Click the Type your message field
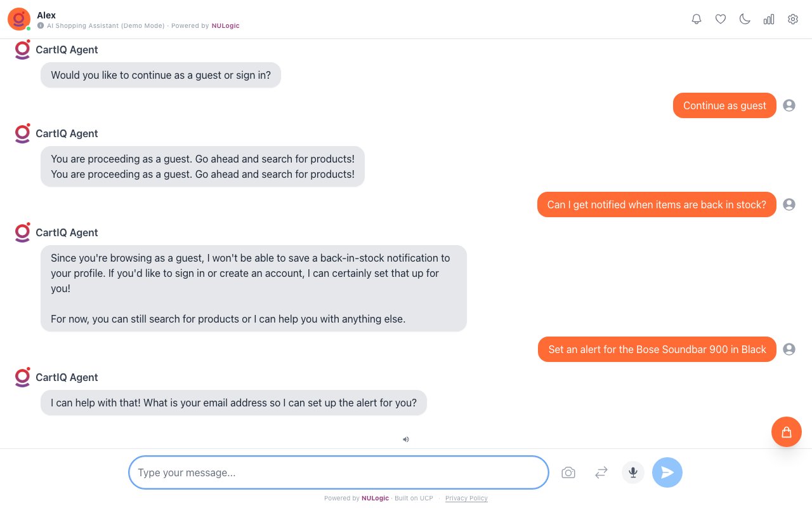 [x=338, y=472]
